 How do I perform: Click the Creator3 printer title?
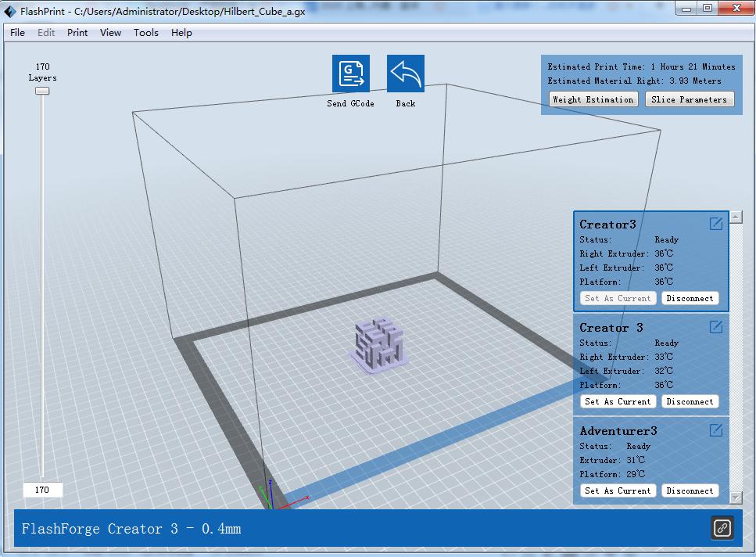click(x=607, y=225)
